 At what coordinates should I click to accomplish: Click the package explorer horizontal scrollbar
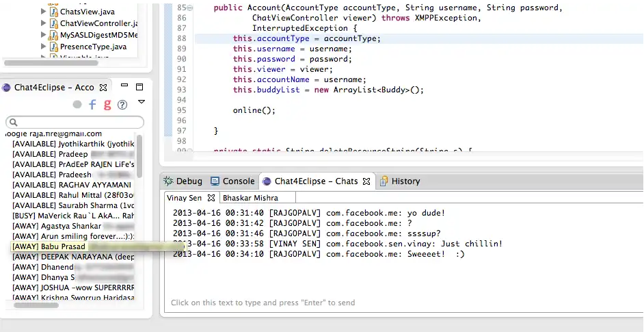(51, 63)
